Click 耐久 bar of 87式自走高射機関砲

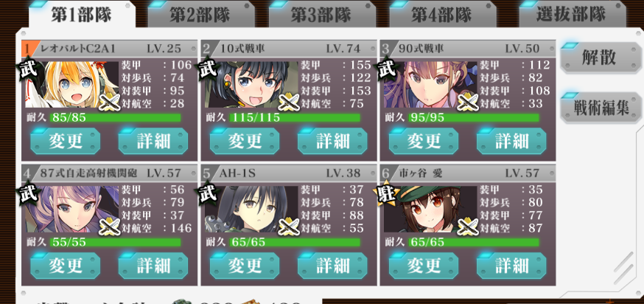[x=115, y=242]
